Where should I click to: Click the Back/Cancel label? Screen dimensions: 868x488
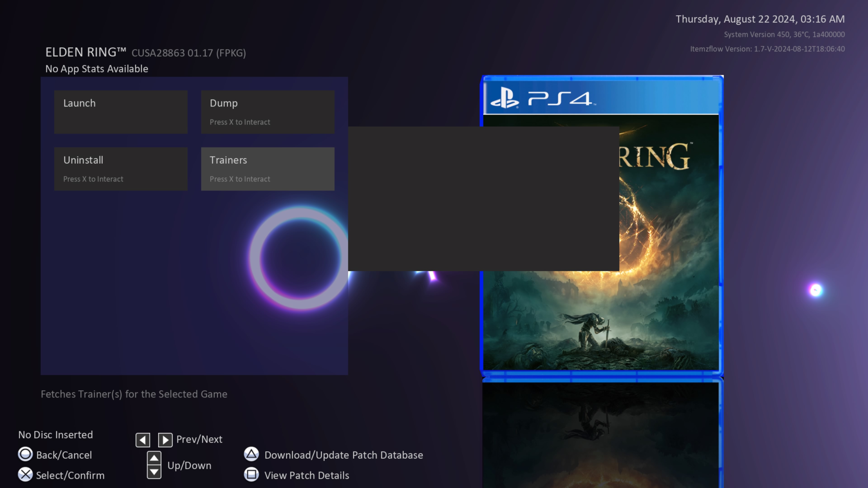[64, 455]
